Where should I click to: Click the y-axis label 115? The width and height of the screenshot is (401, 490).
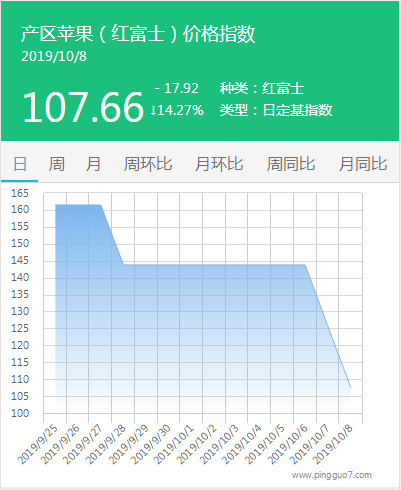coord(20,362)
